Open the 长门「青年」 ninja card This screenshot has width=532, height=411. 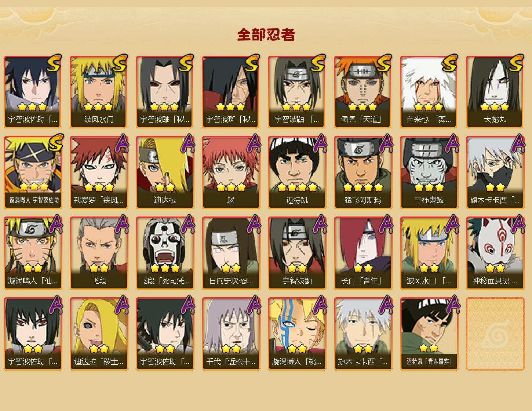pos(363,253)
